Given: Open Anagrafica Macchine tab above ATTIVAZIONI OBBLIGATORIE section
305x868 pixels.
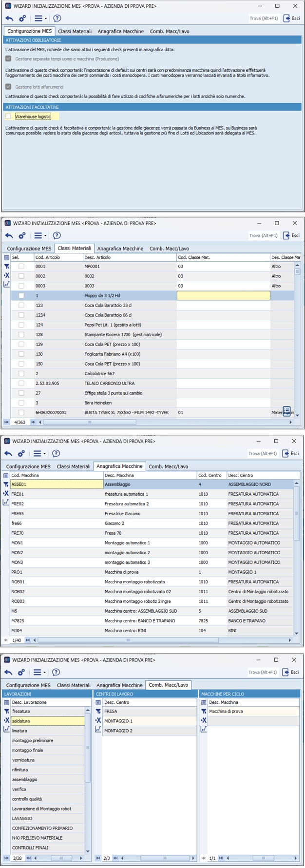Looking at the screenshot, I should tap(120, 31).
